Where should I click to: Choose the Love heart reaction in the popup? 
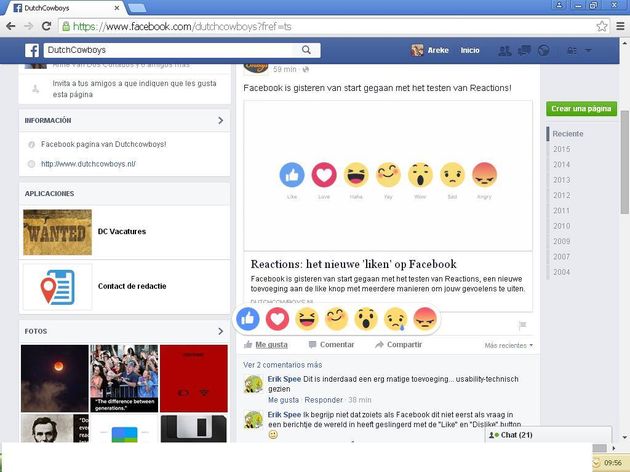(278, 319)
